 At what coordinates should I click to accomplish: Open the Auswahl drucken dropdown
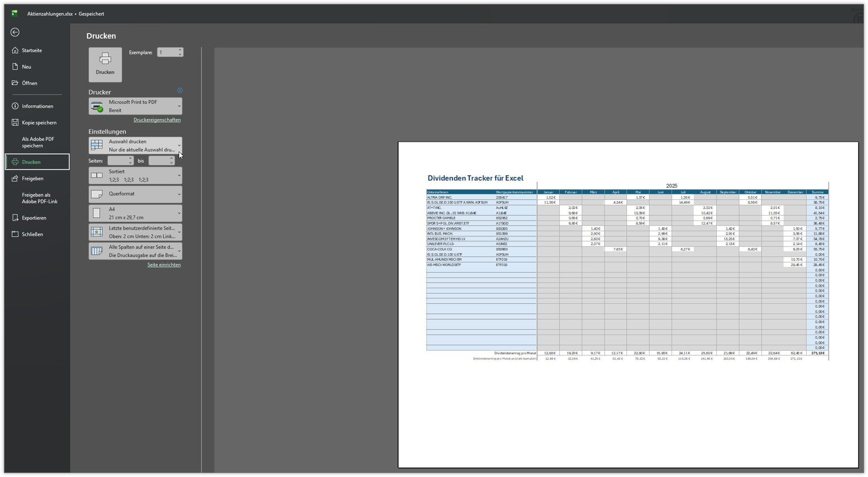(135, 146)
